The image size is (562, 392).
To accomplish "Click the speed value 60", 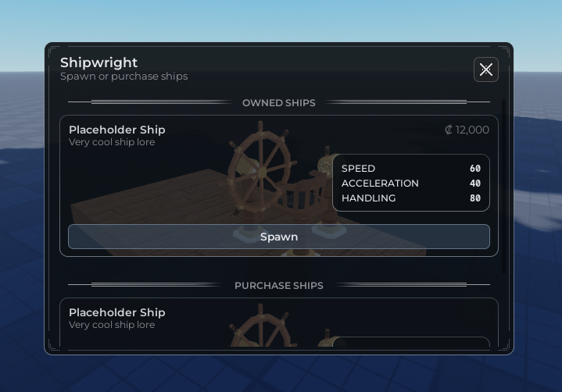I will (475, 169).
